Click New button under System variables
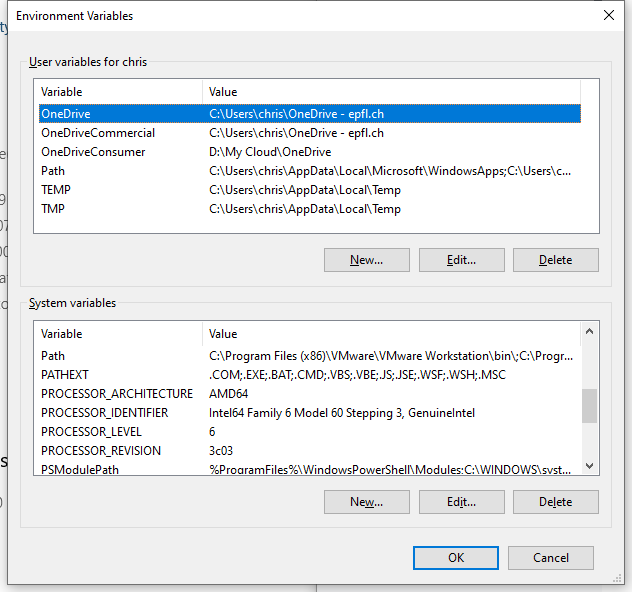Viewport: 632px width, 592px height. [367, 502]
